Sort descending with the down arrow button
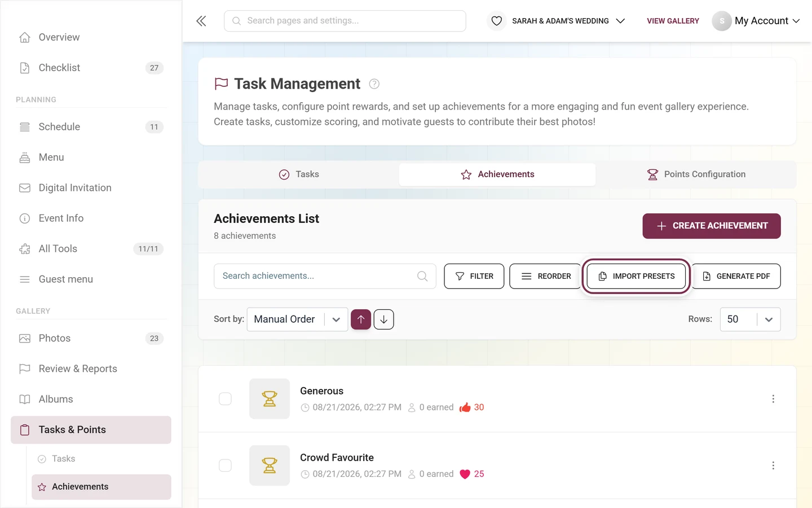Viewport: 812px width, 508px height. (383, 319)
